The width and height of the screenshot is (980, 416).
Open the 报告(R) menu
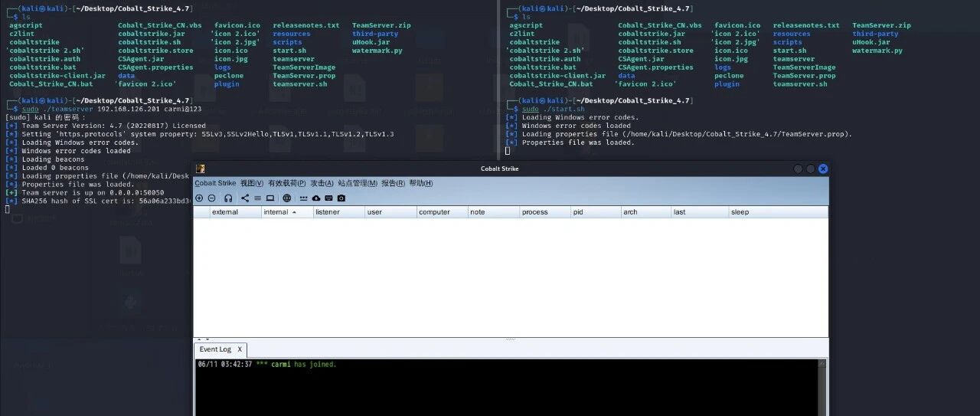(x=394, y=183)
